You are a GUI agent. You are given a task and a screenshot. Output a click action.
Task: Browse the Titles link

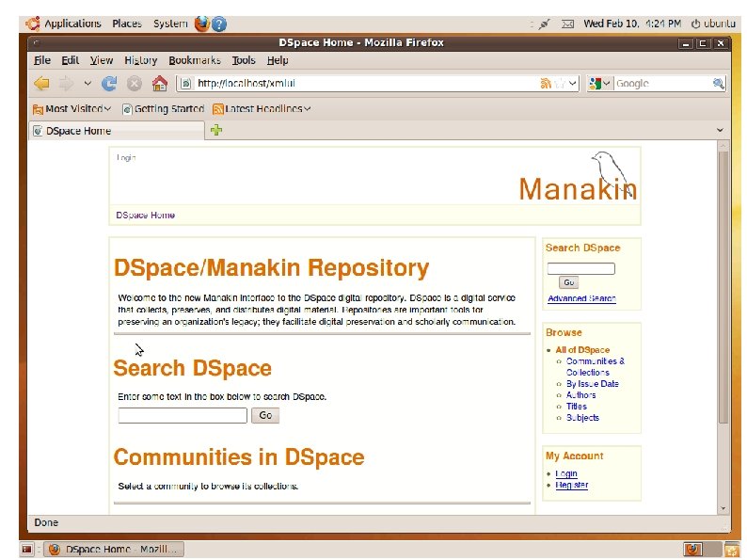pos(576,407)
